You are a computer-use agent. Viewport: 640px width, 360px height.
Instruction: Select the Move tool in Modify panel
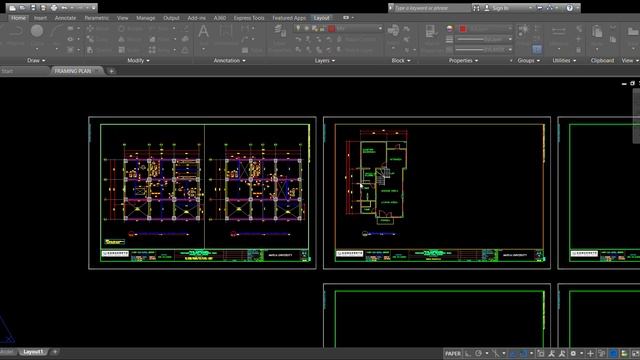pos(90,29)
